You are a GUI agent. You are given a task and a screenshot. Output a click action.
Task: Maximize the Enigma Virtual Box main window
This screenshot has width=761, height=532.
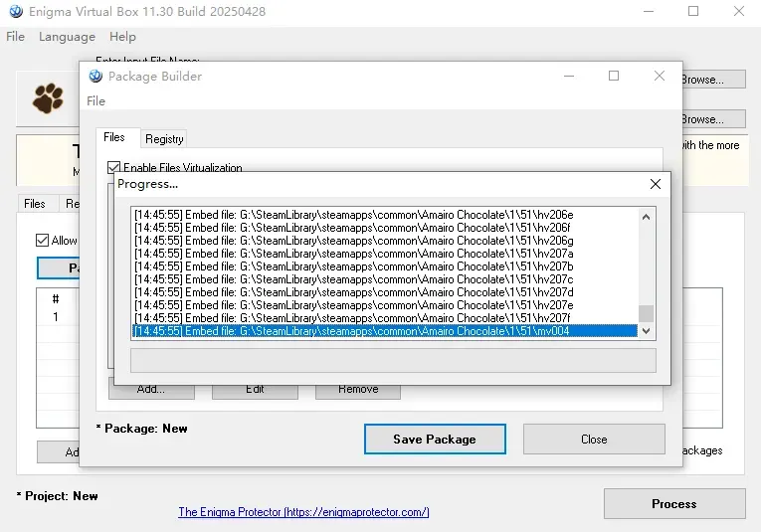[693, 11]
